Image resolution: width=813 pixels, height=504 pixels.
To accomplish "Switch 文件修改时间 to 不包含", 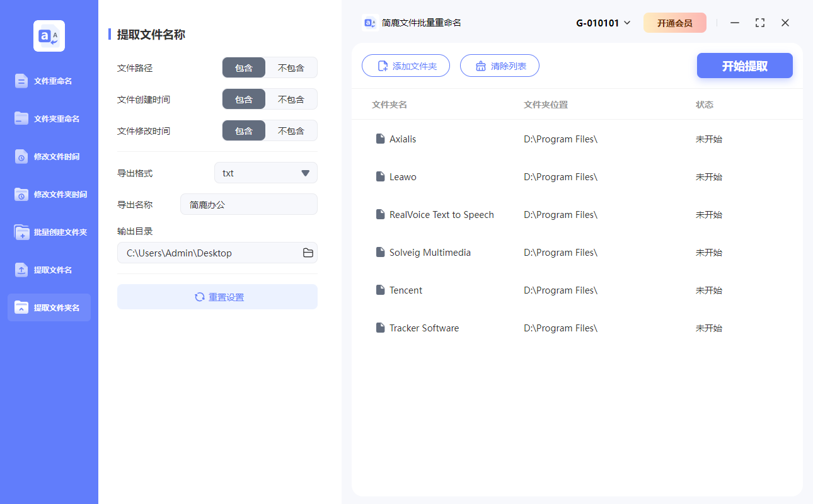I will pyautogui.click(x=292, y=130).
